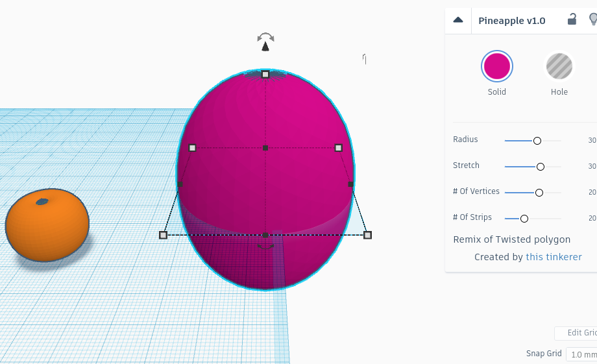Viewport: 597px width, 364px height.
Task: Click the lower-right white corner handle
Action: click(x=367, y=235)
